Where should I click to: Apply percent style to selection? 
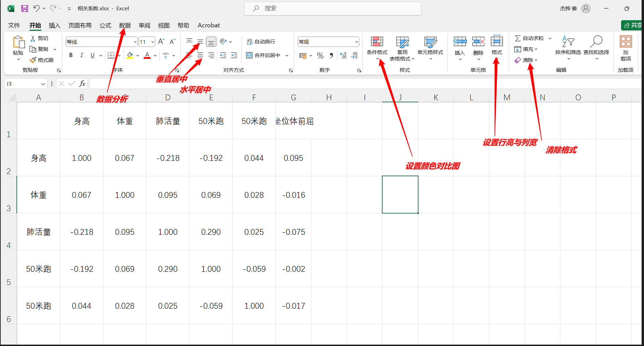click(x=320, y=55)
